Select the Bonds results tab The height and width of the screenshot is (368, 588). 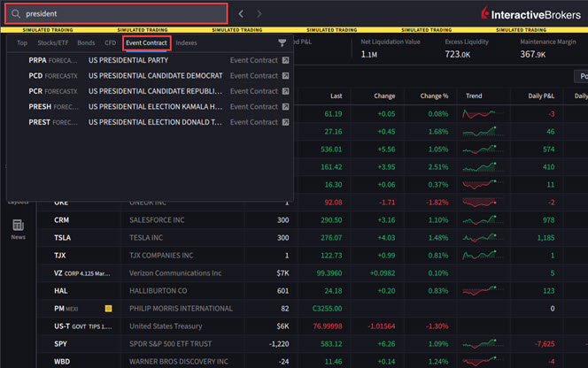click(x=86, y=42)
